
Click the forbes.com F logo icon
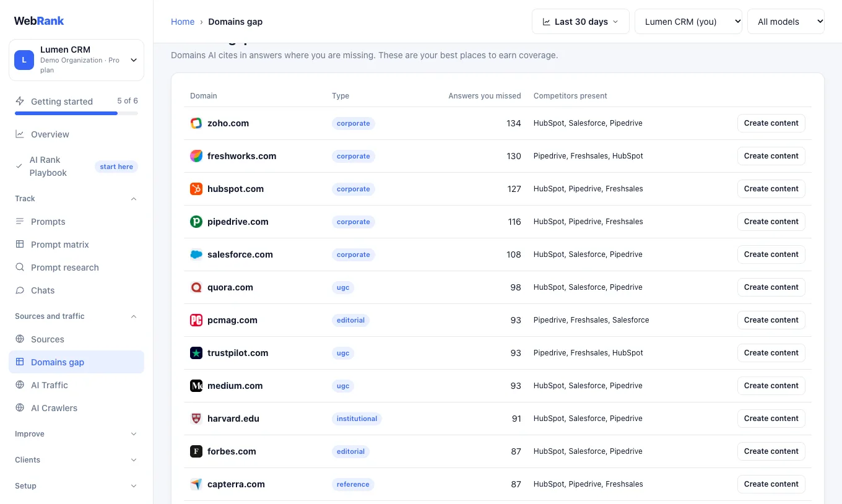(x=196, y=451)
